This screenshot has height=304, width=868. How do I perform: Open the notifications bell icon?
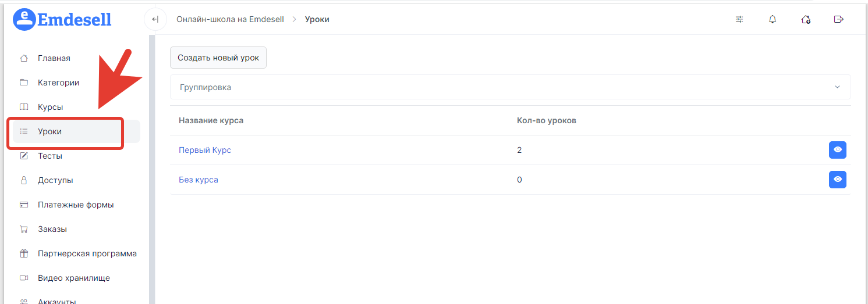pos(773,19)
